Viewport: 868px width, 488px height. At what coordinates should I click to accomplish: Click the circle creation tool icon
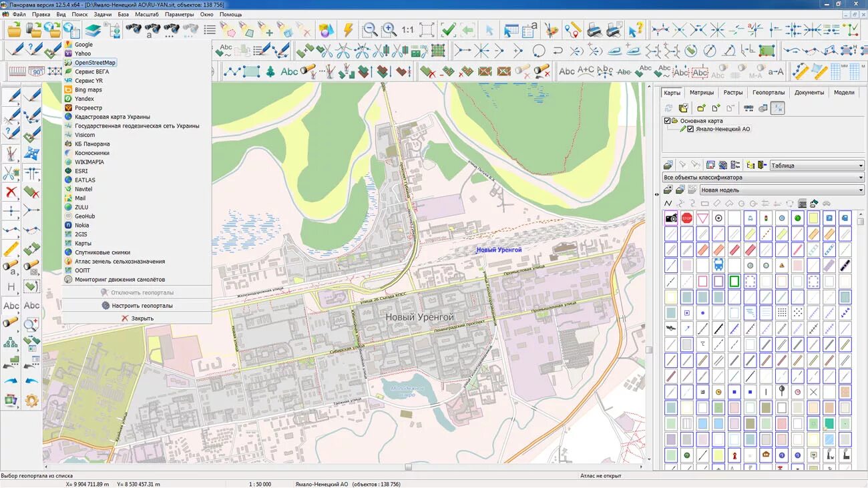coord(539,51)
